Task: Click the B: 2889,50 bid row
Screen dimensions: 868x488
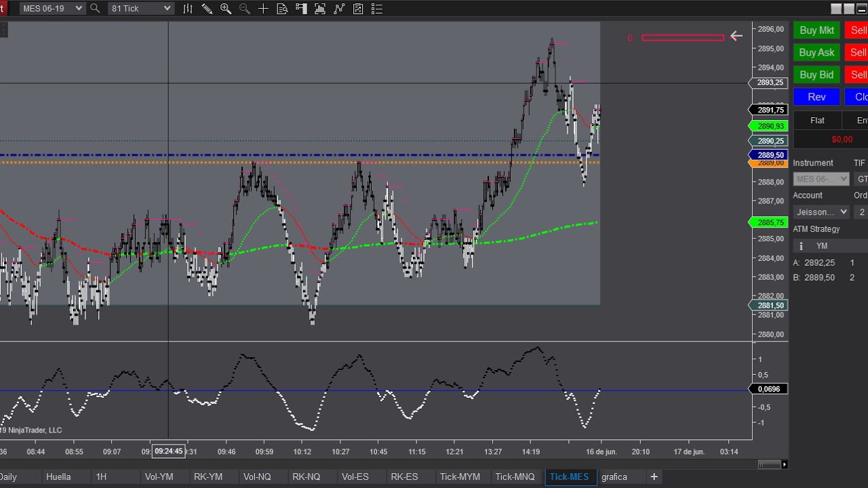Action: (824, 278)
